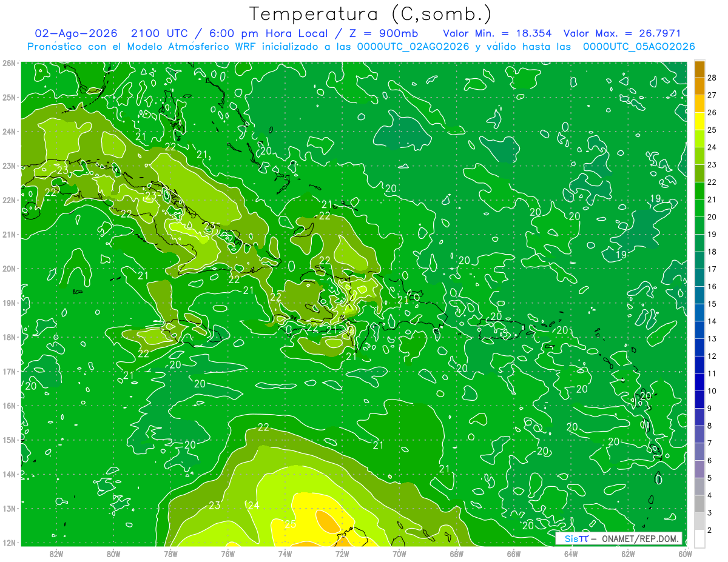Click the '78W' longitude label

click(x=170, y=554)
